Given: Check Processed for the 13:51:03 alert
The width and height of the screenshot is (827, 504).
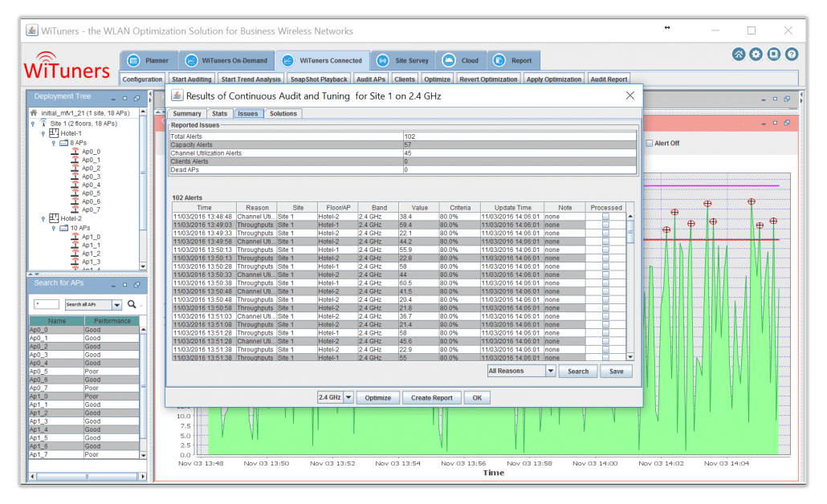Looking at the screenshot, I should (605, 316).
